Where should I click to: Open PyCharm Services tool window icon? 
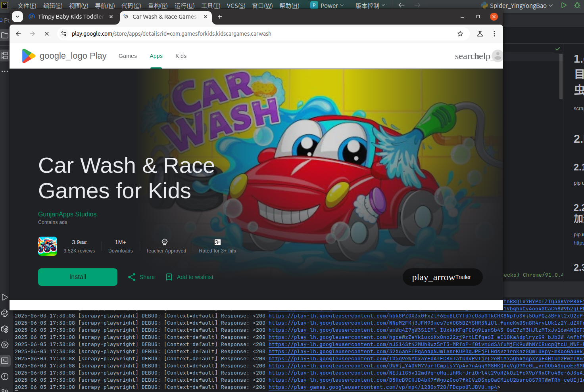tap(5, 345)
